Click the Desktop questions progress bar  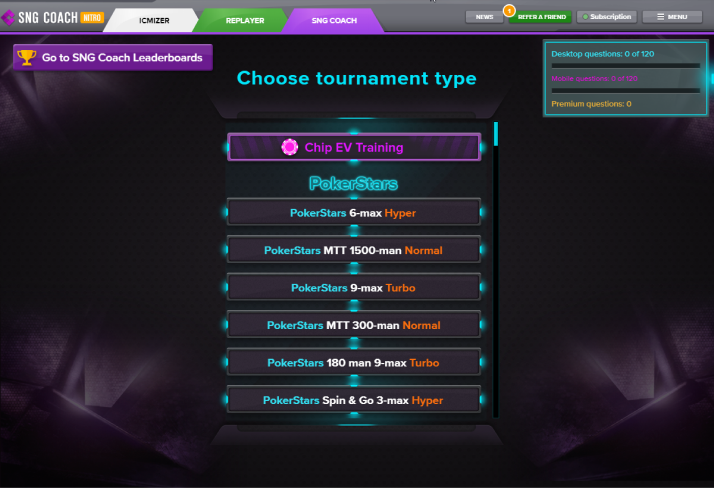click(x=626, y=66)
